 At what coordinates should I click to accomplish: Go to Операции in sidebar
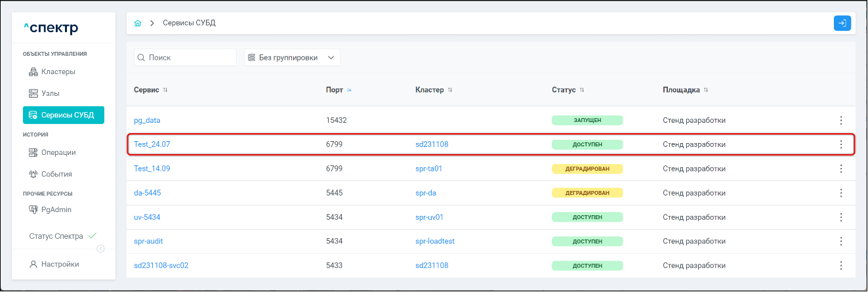tap(58, 152)
